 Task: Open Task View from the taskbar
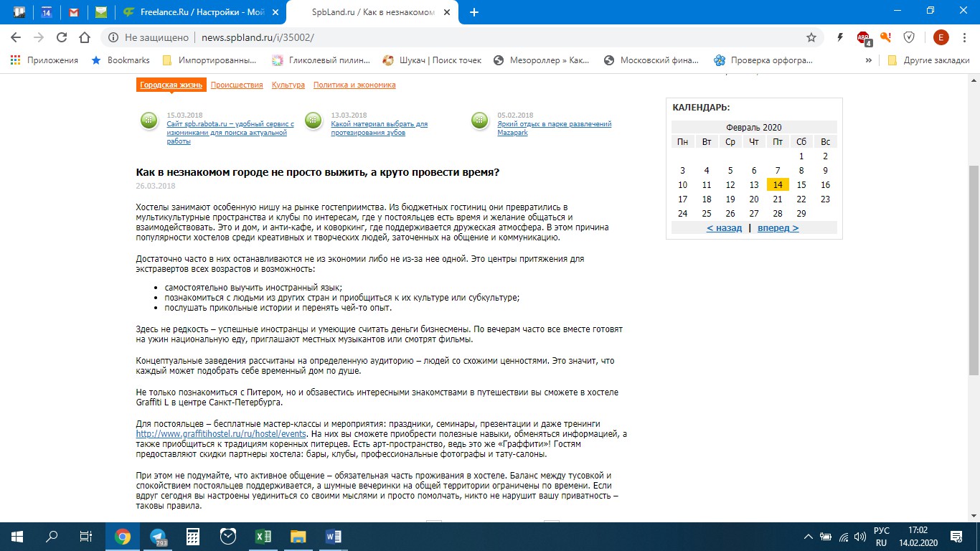click(86, 537)
